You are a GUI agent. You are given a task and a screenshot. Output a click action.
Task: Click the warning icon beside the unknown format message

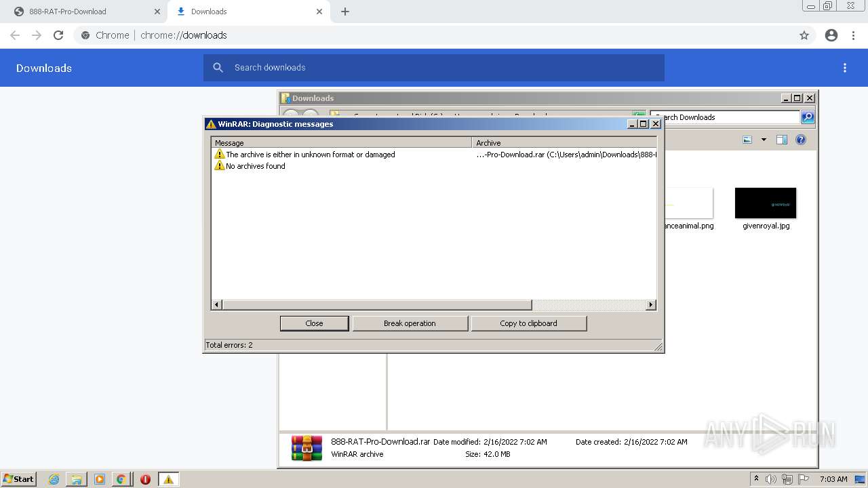pyautogui.click(x=220, y=155)
